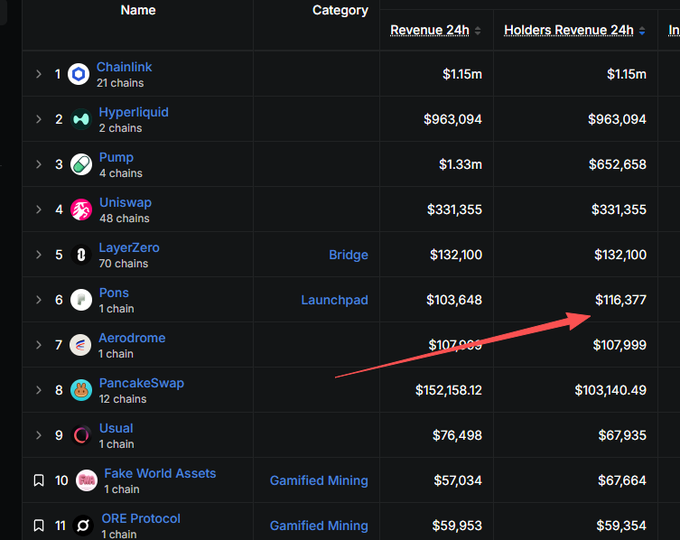Open the Chainlink protocol link
680x540 pixels.
pos(124,67)
